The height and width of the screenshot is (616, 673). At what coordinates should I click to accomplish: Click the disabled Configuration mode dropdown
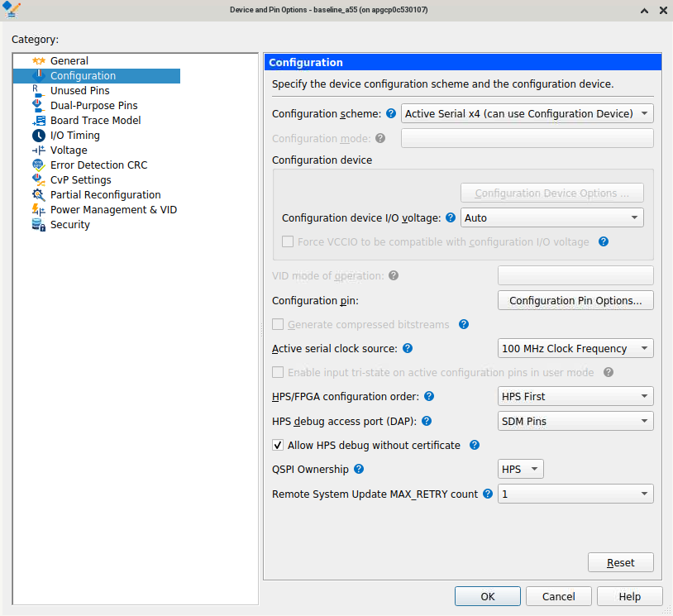click(x=527, y=138)
